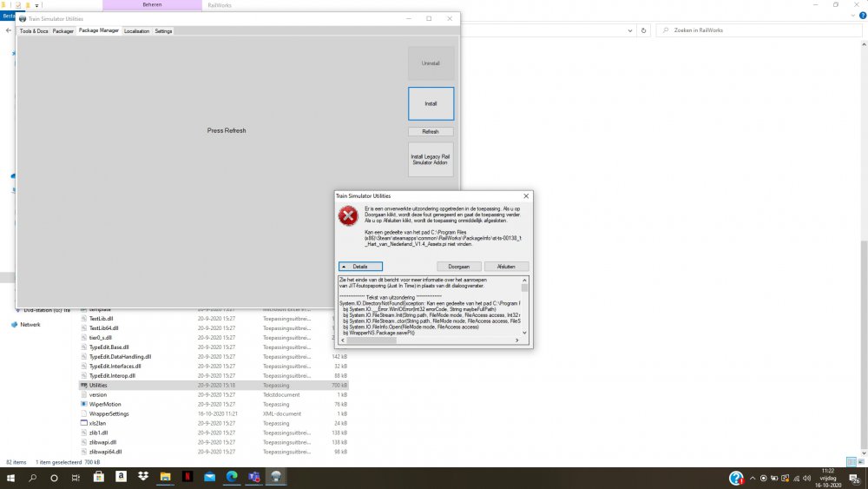Select TypeEdit.Base.dll in the file list
This screenshot has height=489, width=868.
tap(109, 347)
